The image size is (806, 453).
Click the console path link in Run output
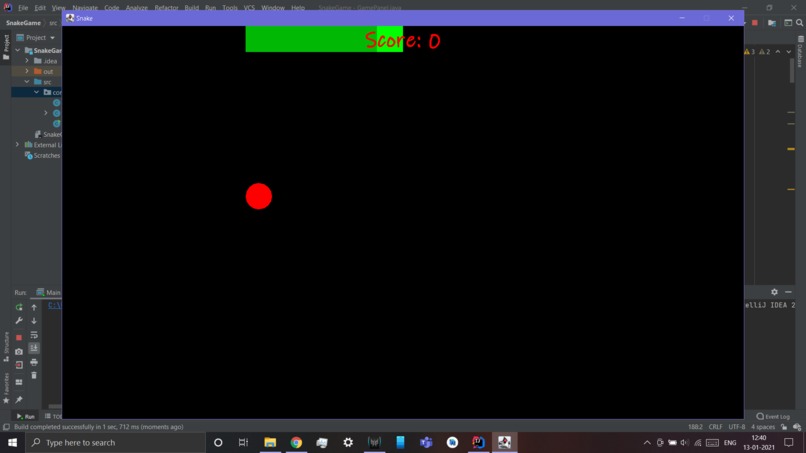(54, 305)
